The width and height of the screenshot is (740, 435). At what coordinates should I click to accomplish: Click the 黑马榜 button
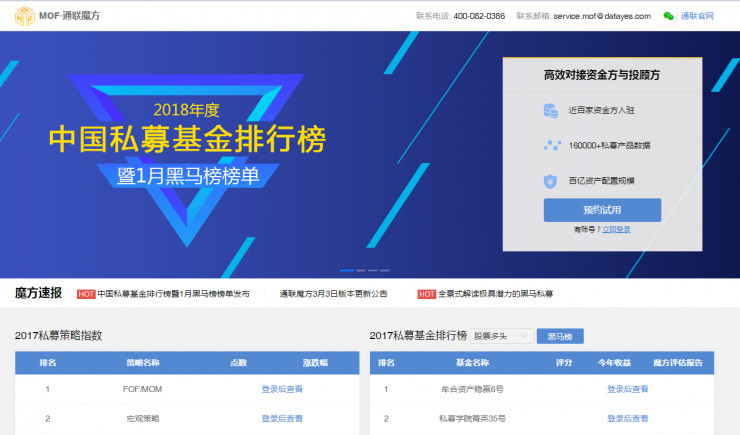(560, 336)
